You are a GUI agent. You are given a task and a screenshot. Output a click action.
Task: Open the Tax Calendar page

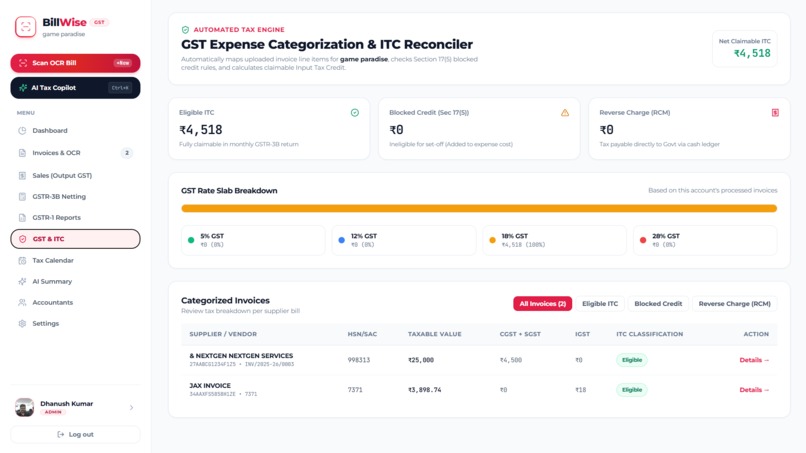[75, 261]
